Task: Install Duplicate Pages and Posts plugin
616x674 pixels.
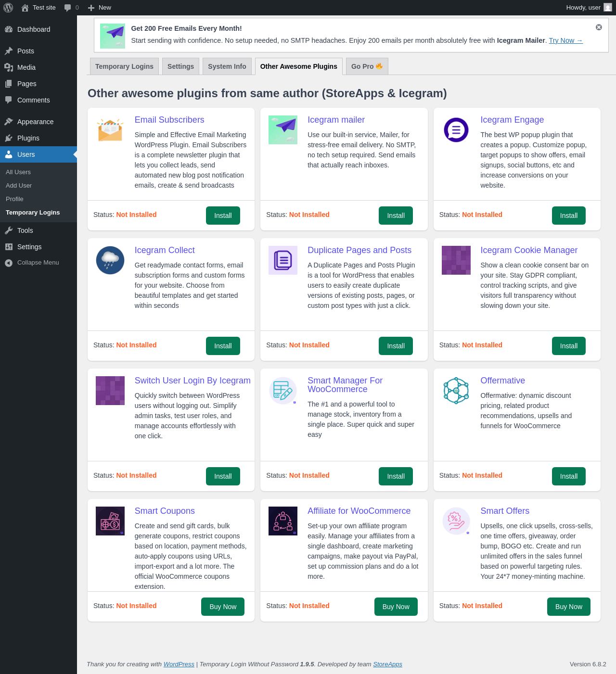Action: [396, 346]
